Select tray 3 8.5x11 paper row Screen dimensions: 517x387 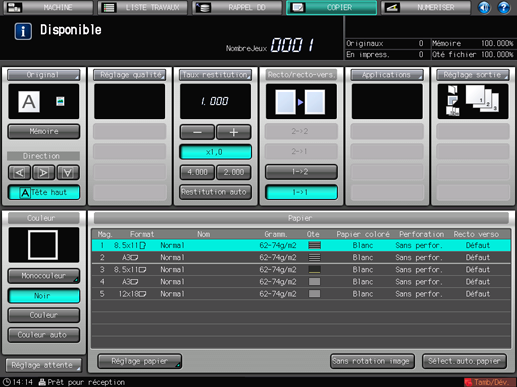click(x=301, y=270)
